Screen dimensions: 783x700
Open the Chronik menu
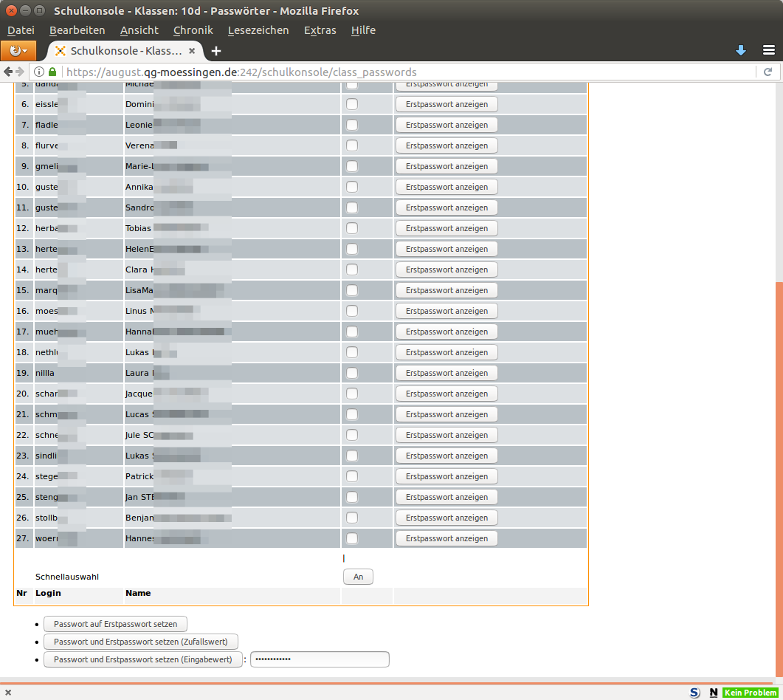coord(193,30)
